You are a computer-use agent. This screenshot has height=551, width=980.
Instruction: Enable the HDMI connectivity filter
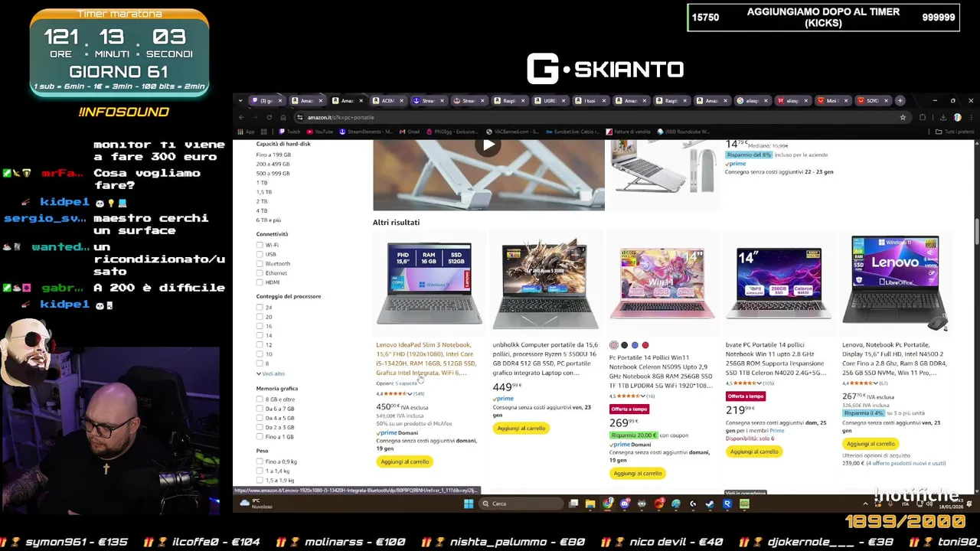pos(260,282)
